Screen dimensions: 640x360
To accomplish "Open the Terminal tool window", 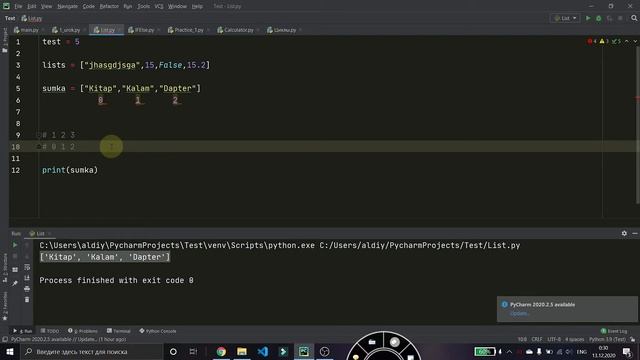I will 118,331.
